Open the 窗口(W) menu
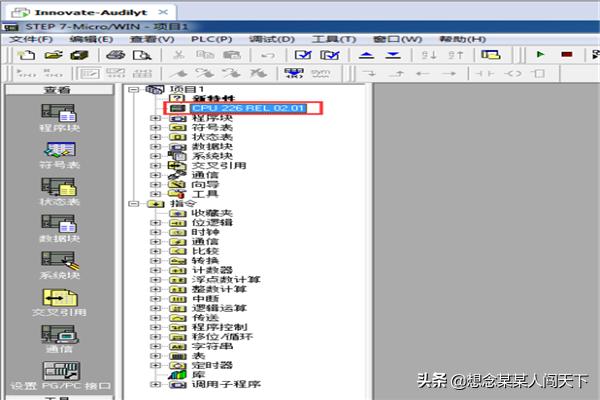Viewport: 600px width, 400px height. point(398,39)
